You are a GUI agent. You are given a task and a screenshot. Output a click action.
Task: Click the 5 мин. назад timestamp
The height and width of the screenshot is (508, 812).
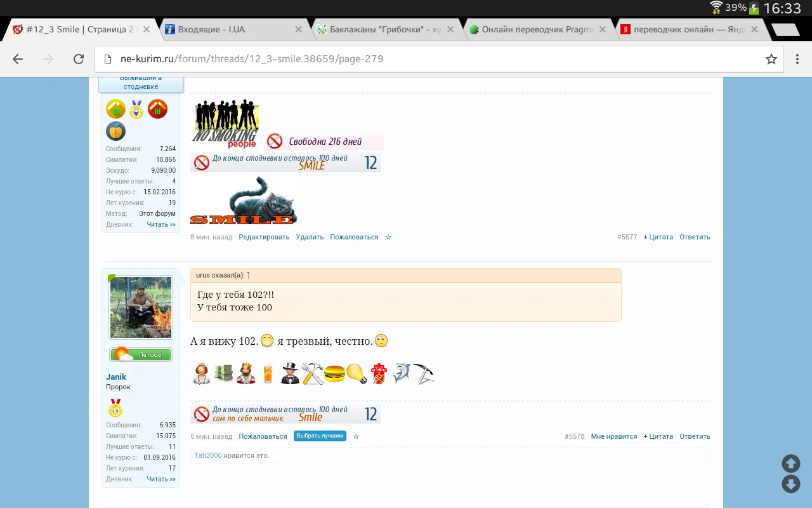tap(211, 436)
